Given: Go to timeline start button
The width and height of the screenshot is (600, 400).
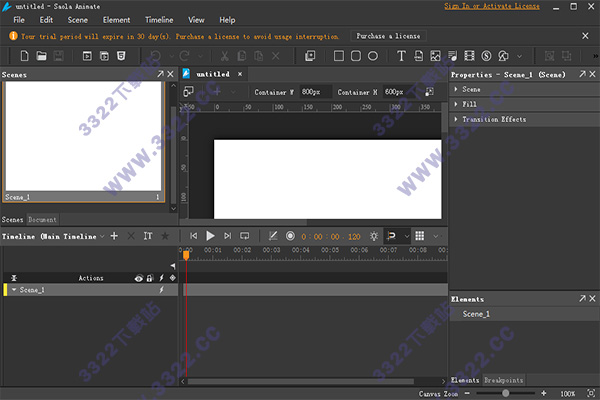Looking at the screenshot, I should coord(194,236).
